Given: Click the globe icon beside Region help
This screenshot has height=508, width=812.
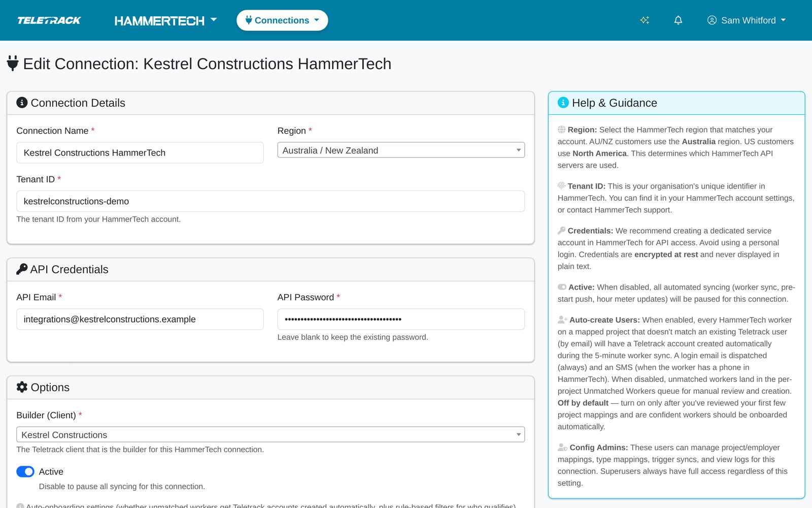Looking at the screenshot, I should click(x=561, y=130).
